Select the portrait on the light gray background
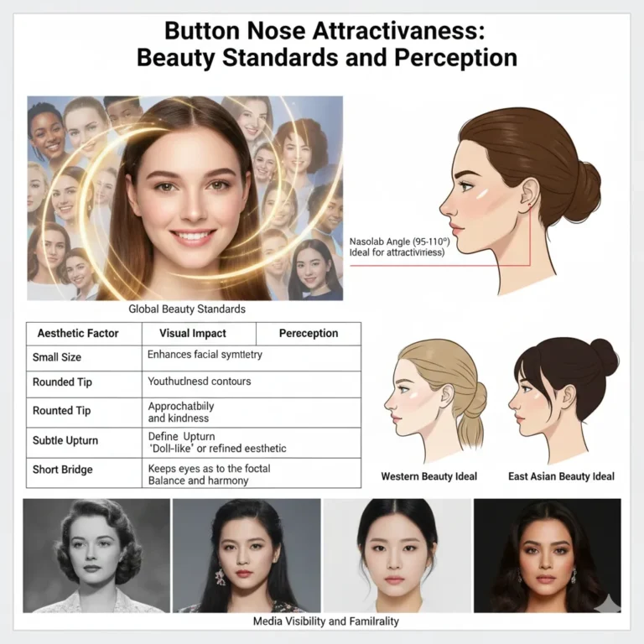 pos(397,556)
